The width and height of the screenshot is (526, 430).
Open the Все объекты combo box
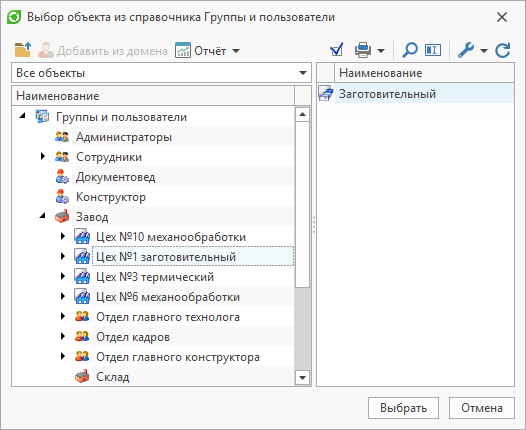click(161, 73)
